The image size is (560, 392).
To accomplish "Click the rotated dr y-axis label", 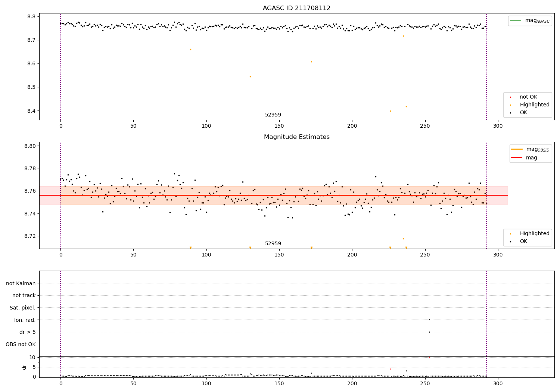I will (24, 367).
